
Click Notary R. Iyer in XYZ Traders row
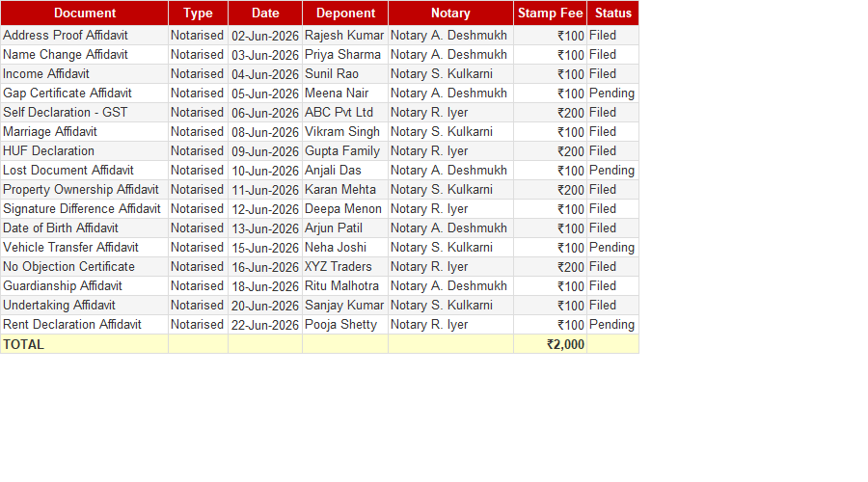click(450, 267)
